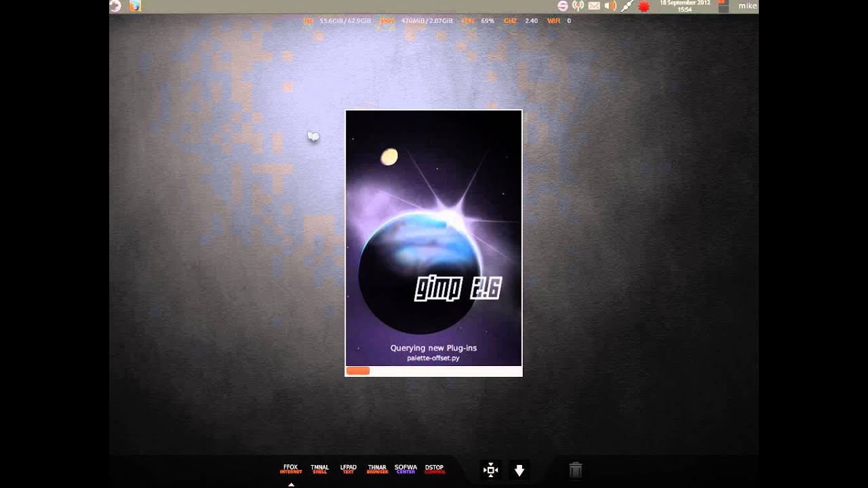
Task: Open the sound volume indicator
Action: point(610,6)
